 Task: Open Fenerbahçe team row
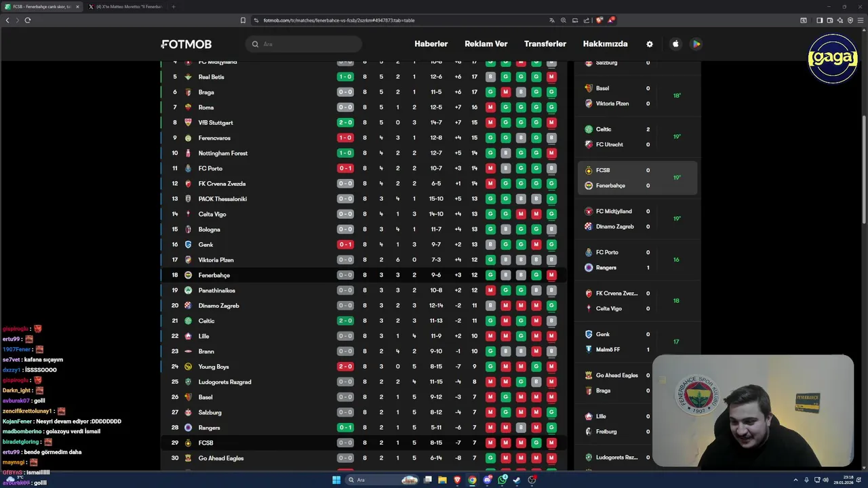(364, 275)
